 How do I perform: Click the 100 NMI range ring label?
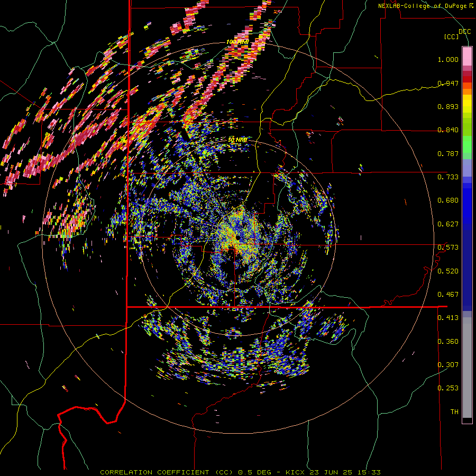[237, 42]
